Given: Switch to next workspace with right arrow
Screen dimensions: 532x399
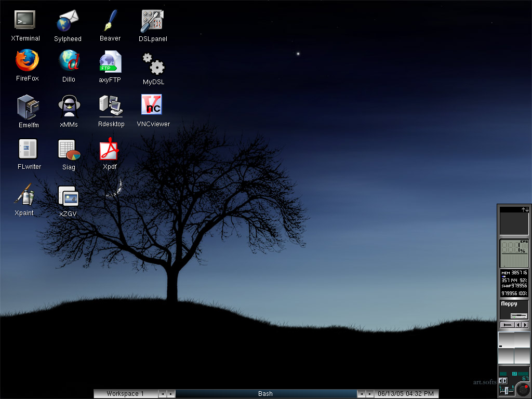Looking at the screenshot, I should click(171, 394).
